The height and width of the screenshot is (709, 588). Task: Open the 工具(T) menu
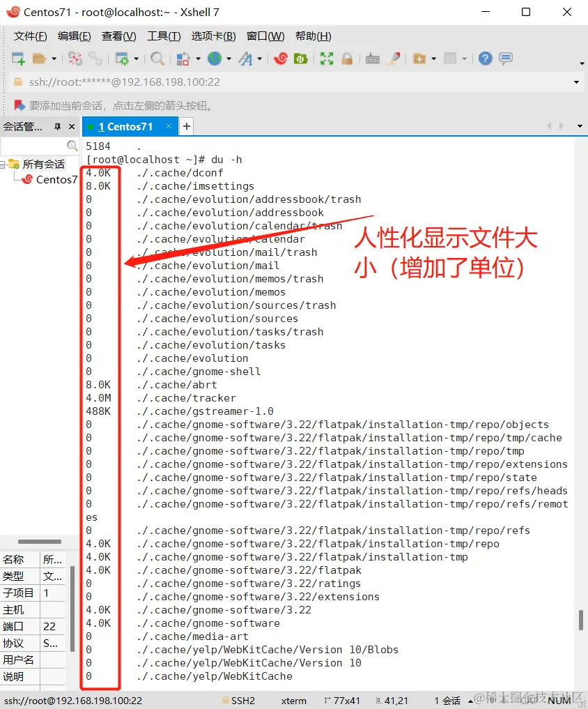point(164,36)
